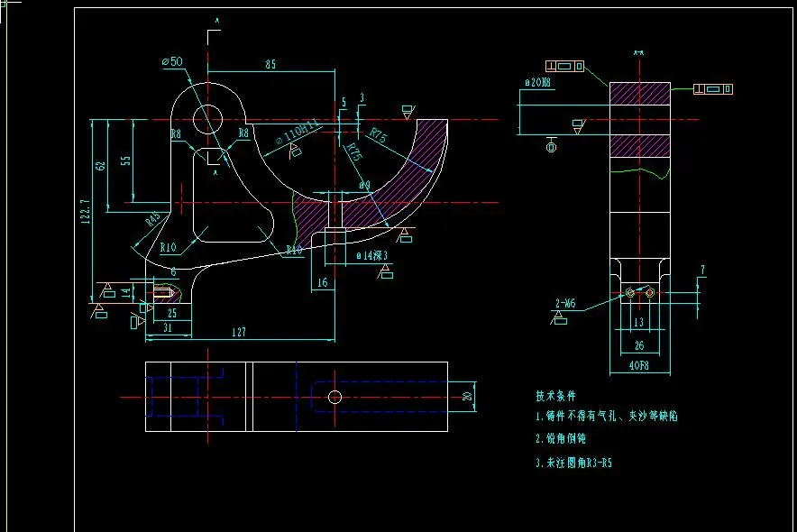Click the note about 锐角倒钝

(560, 438)
